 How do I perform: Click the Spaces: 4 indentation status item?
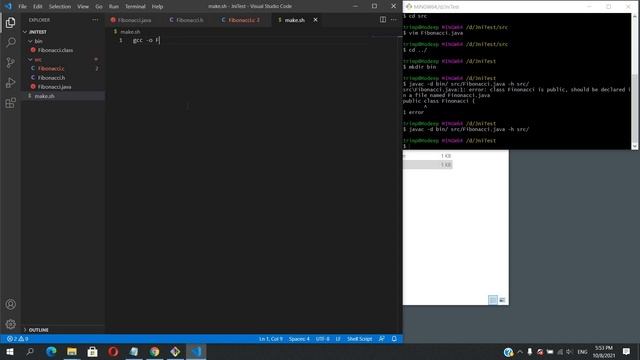pyautogui.click(x=299, y=339)
